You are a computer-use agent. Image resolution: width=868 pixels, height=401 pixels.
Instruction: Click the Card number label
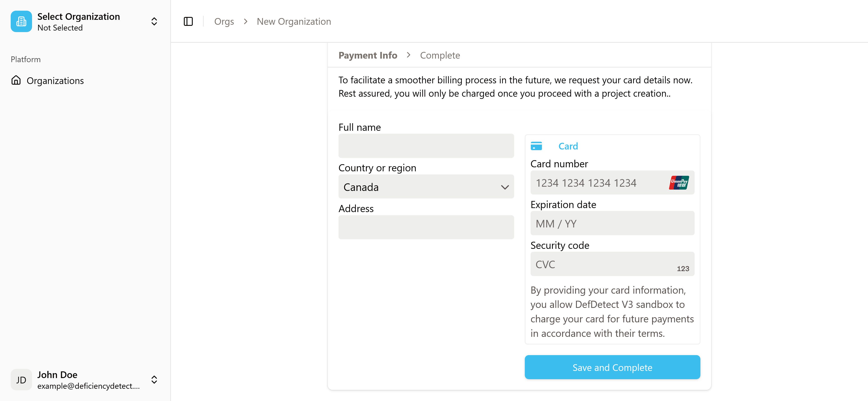559,164
